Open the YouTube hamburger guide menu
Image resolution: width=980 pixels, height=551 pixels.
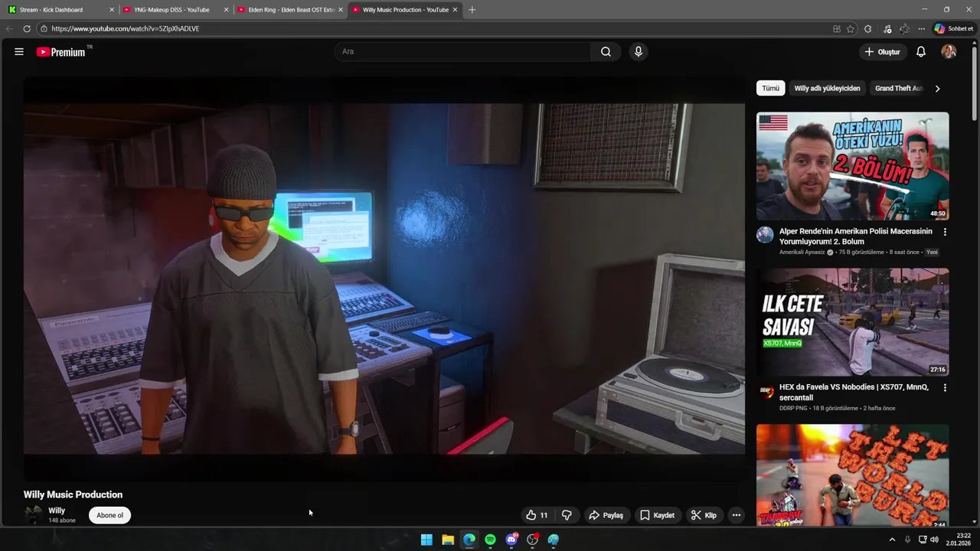pos(19,52)
